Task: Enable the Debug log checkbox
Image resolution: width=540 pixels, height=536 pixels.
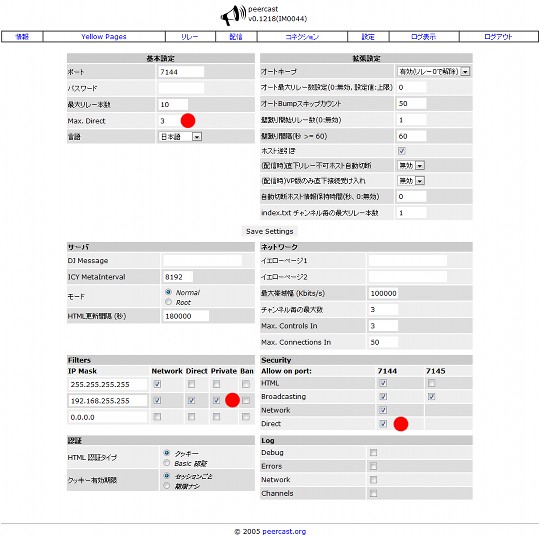Action: coord(373,452)
